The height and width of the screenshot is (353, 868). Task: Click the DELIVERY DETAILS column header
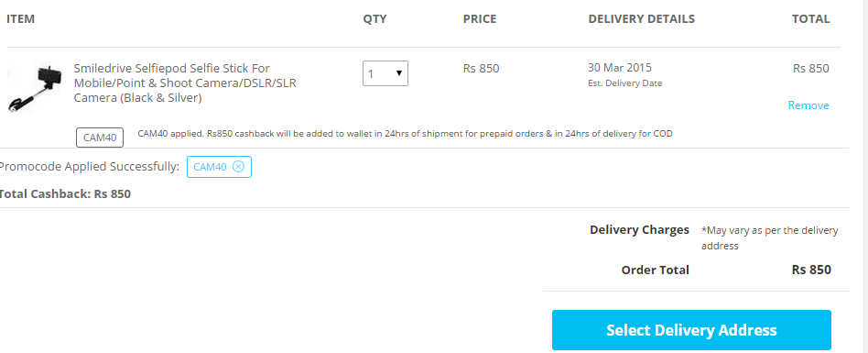pos(642,19)
